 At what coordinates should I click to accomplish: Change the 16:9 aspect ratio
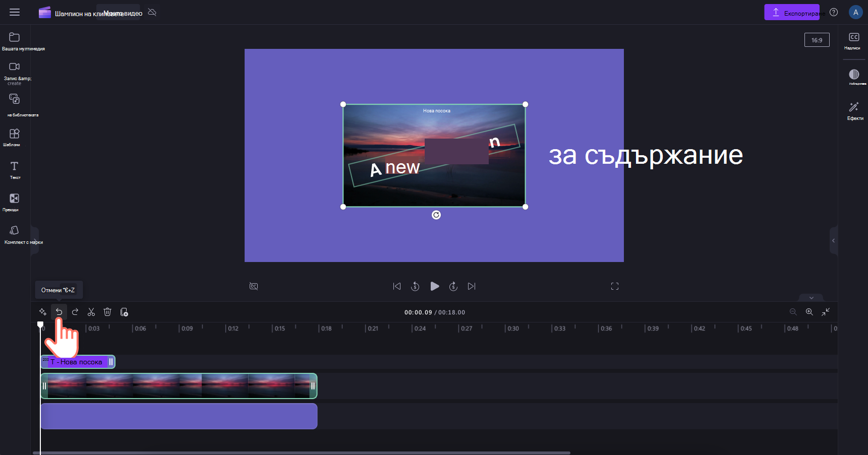[x=817, y=40]
